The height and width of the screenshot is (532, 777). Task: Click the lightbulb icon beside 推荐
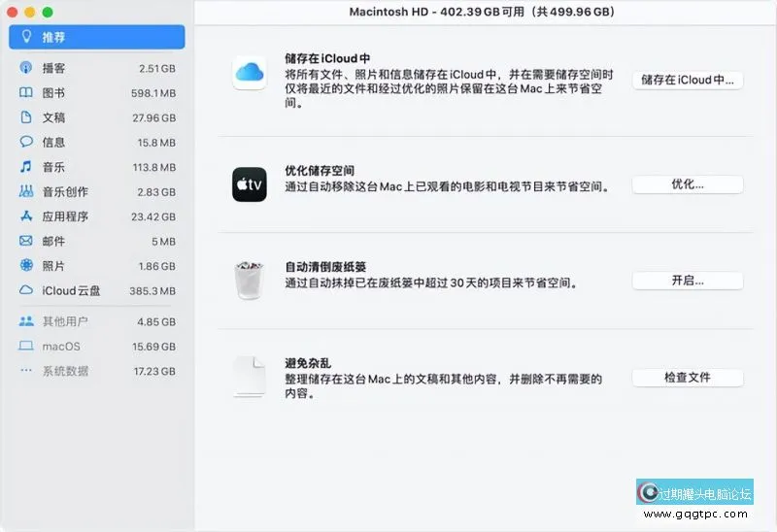point(26,36)
